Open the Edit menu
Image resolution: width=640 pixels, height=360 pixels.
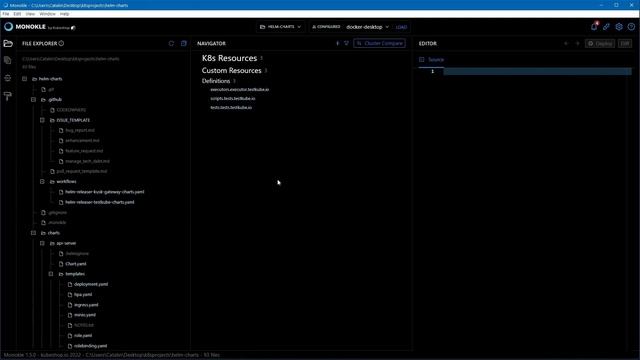point(17,14)
